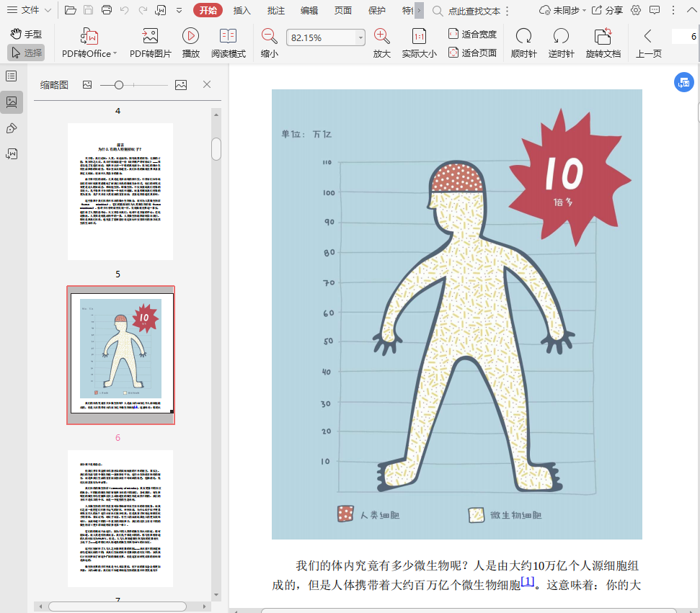Click the PDF转Office conversion icon

(x=89, y=36)
